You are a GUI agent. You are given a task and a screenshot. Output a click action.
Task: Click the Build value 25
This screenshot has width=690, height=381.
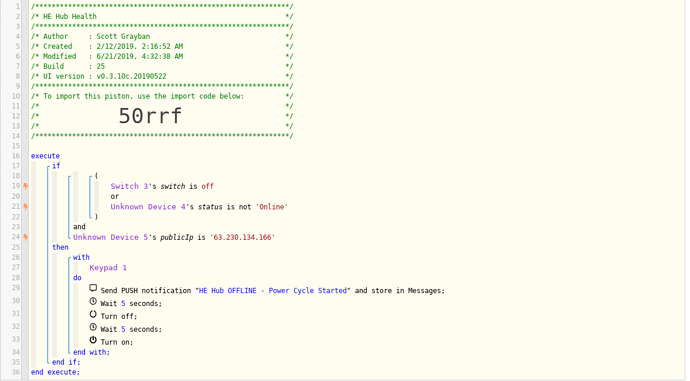pos(101,66)
